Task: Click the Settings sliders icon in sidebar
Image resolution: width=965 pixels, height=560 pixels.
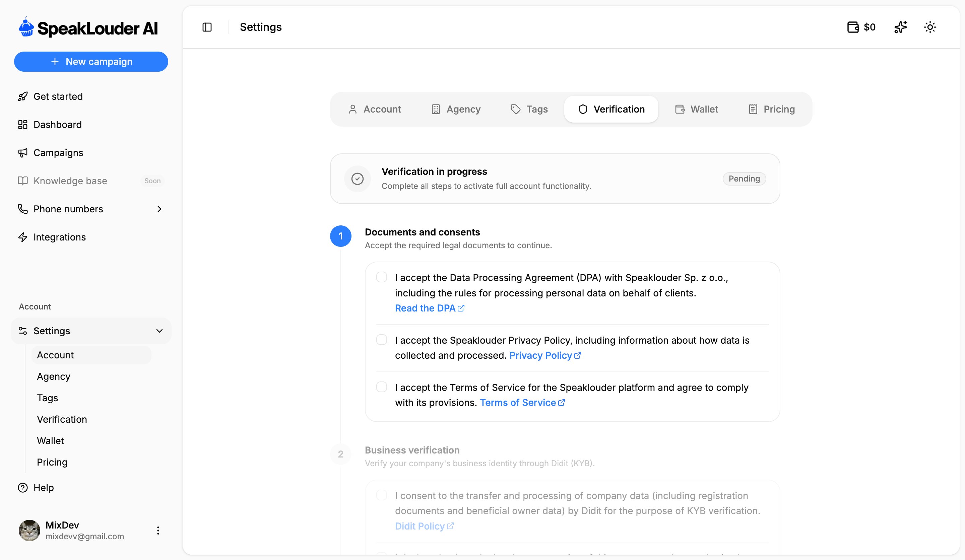Action: tap(22, 331)
